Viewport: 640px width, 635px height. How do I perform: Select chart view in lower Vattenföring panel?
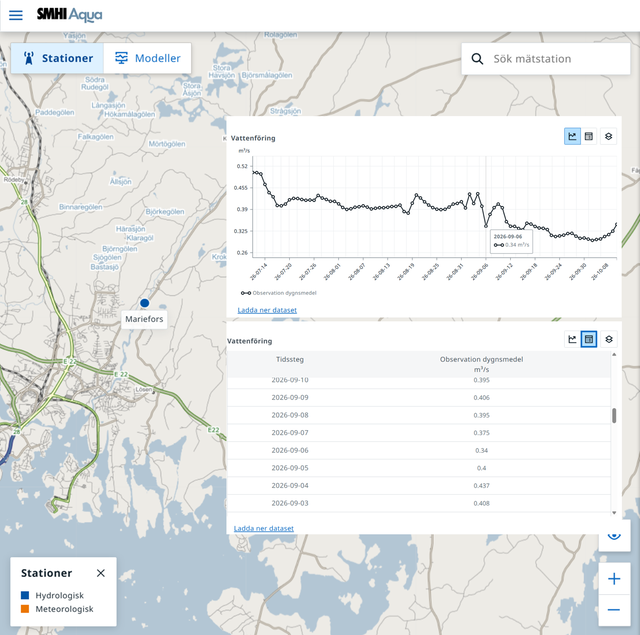pyautogui.click(x=572, y=339)
